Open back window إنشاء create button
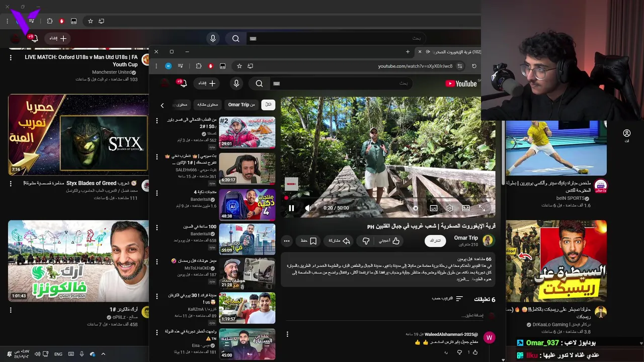The width and height of the screenshot is (644, 362). (x=58, y=38)
